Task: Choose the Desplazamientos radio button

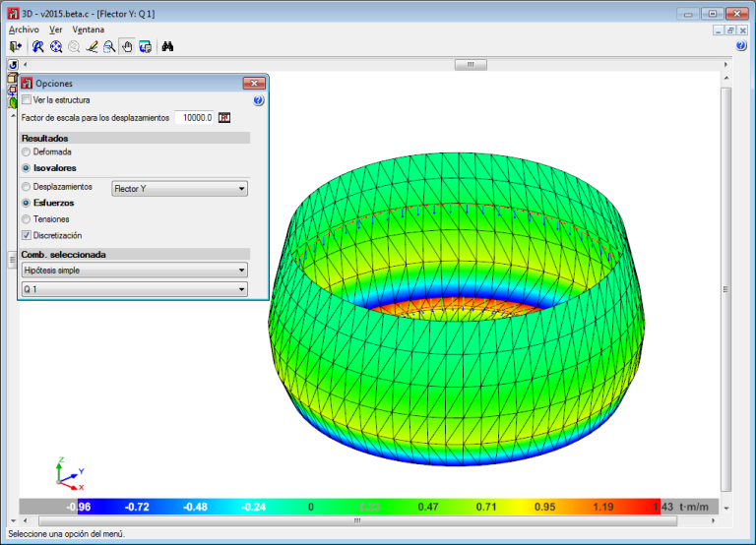Action: click(26, 187)
